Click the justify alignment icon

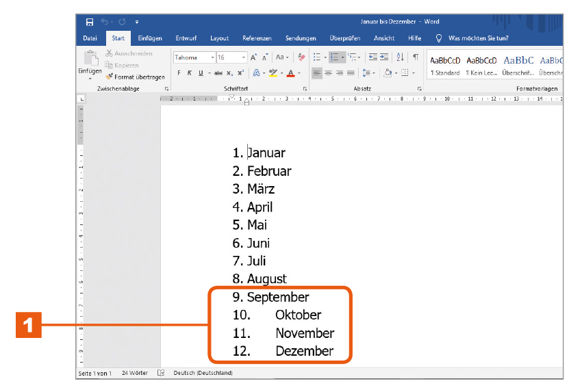click(x=351, y=73)
